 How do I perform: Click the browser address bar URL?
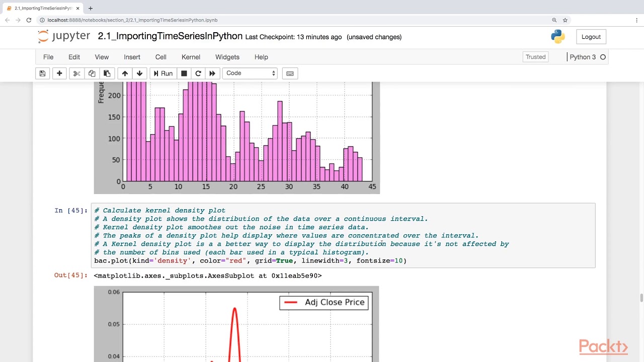tap(132, 20)
